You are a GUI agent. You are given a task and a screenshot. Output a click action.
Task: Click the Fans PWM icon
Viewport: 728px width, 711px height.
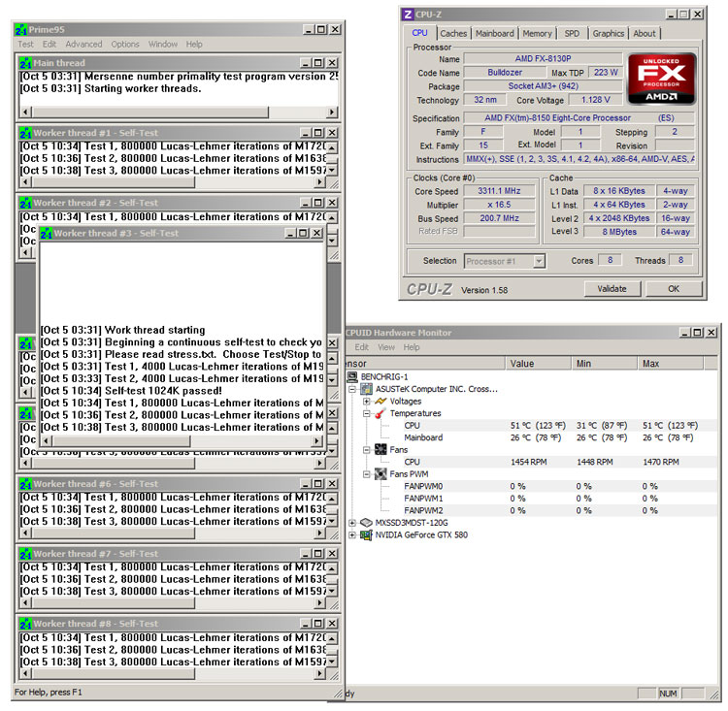(x=381, y=473)
